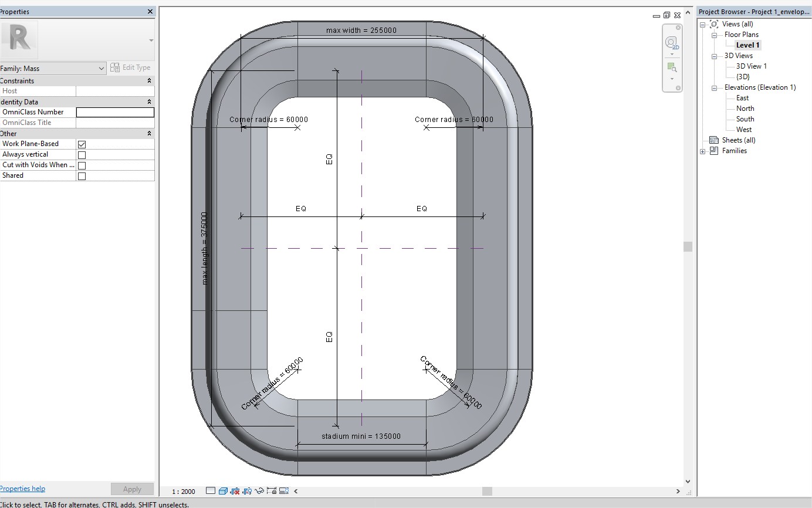Close the Properties panel

coord(150,11)
